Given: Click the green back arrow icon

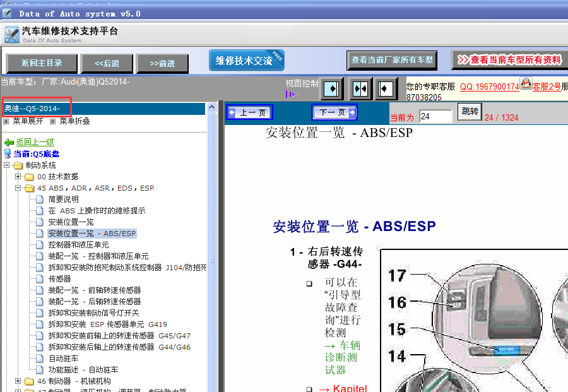Looking at the screenshot, I should click(x=9, y=143).
